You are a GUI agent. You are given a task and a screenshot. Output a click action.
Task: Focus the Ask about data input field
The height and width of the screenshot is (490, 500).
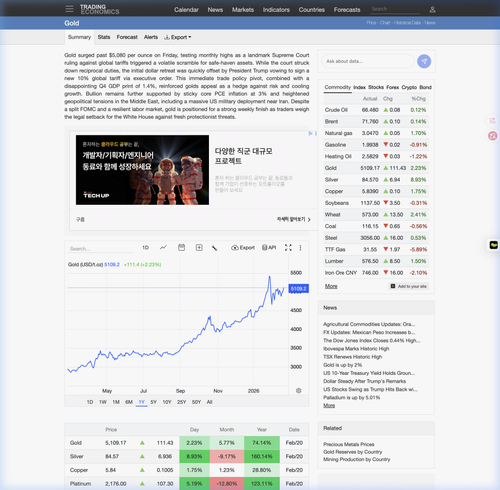pyautogui.click(x=368, y=61)
